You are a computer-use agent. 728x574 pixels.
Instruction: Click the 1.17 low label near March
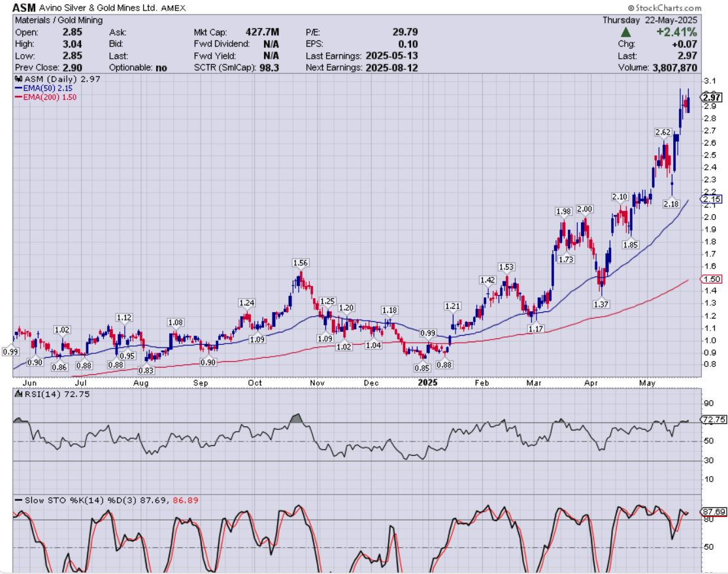535,328
